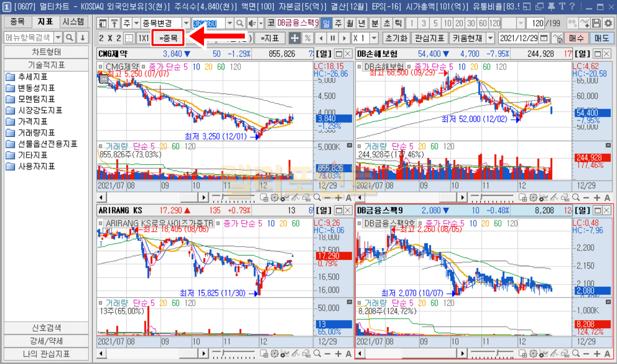Click the crosshair move tool icon
Image resolution: width=617 pixels, height=364 pixels.
pyautogui.click(x=295, y=38)
